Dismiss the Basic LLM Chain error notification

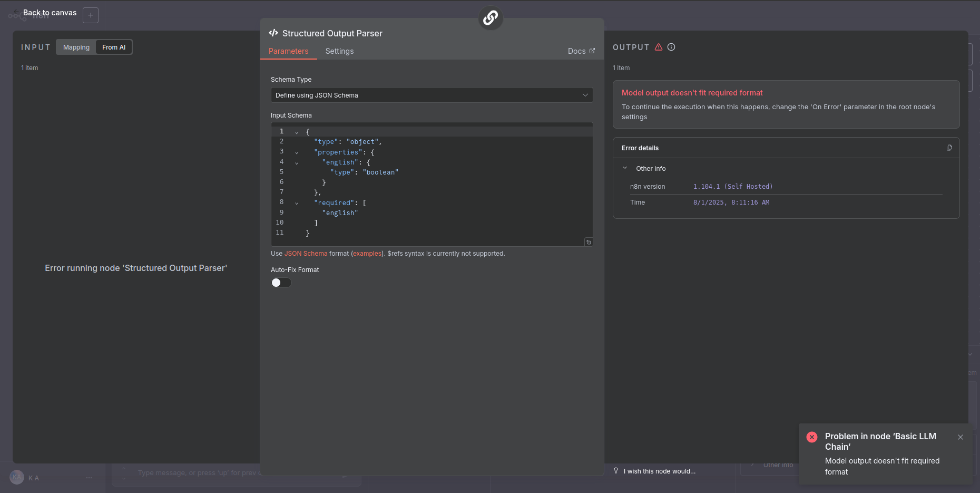[x=960, y=437]
